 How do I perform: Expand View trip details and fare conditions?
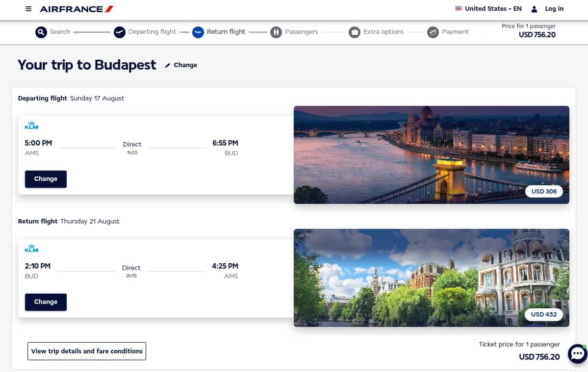click(86, 351)
